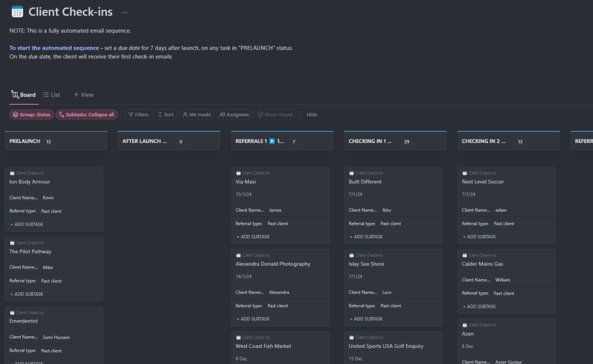
Task: Open the Alexandra Donald Photography task card
Action: coord(273,264)
